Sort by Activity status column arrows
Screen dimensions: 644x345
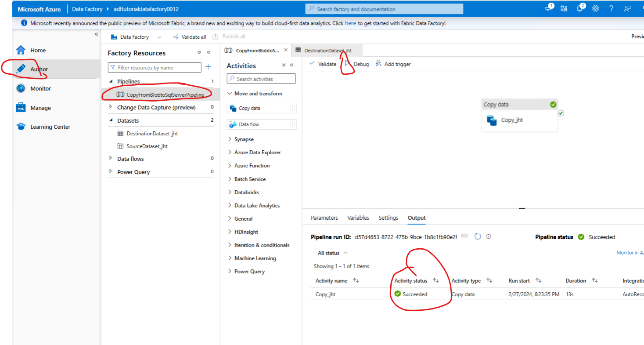(x=435, y=280)
